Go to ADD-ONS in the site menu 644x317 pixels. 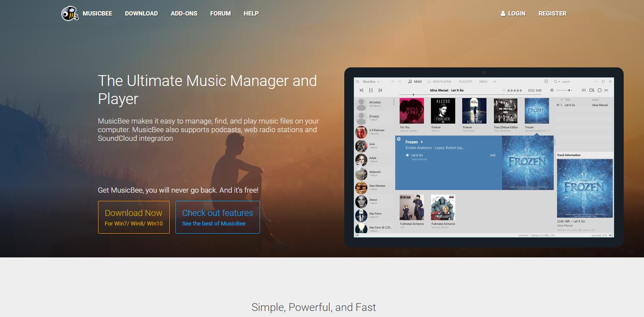coord(184,13)
